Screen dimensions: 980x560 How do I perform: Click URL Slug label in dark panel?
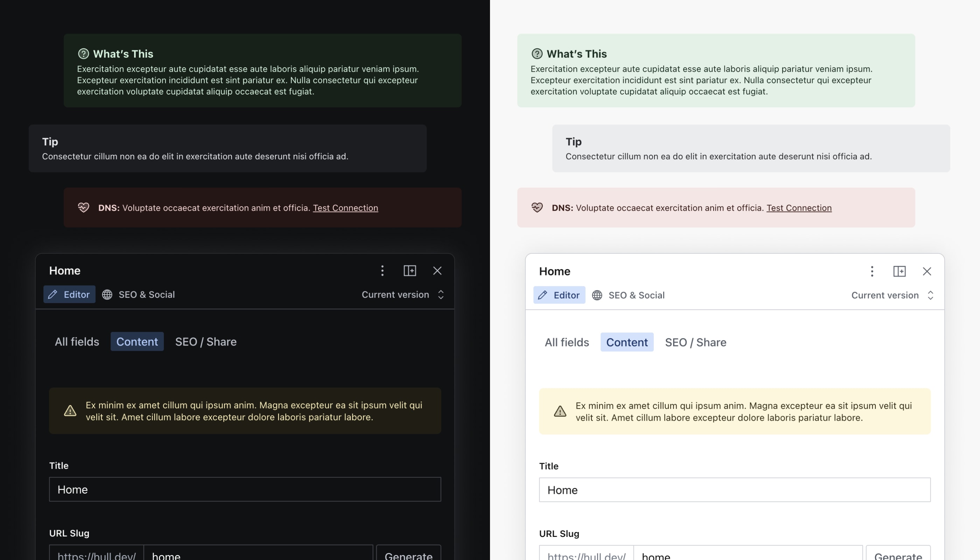[69, 533]
